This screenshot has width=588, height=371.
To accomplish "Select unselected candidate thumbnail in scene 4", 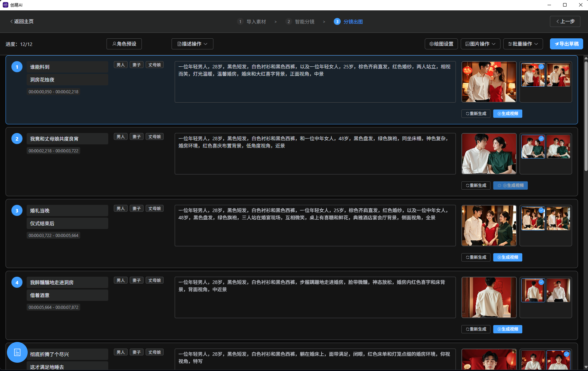I will pyautogui.click(x=558, y=291).
